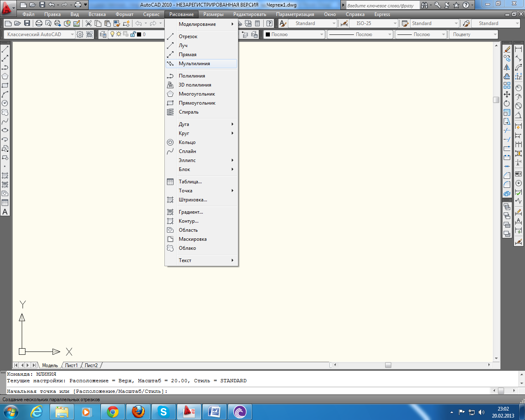Image resolution: width=525 pixels, height=420 pixels.
Task: Open the Послою lineweight dropdown
Action: tap(443, 34)
